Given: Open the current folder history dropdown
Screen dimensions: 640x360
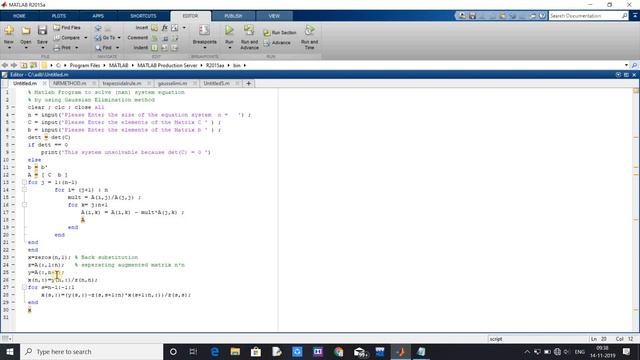Looking at the screenshot, I should [626, 65].
